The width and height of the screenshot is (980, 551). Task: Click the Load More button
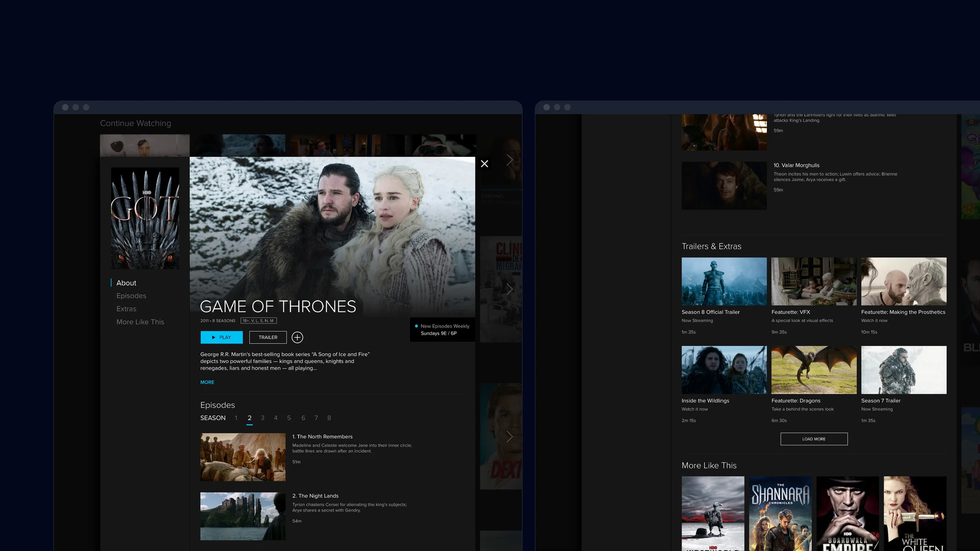click(814, 439)
